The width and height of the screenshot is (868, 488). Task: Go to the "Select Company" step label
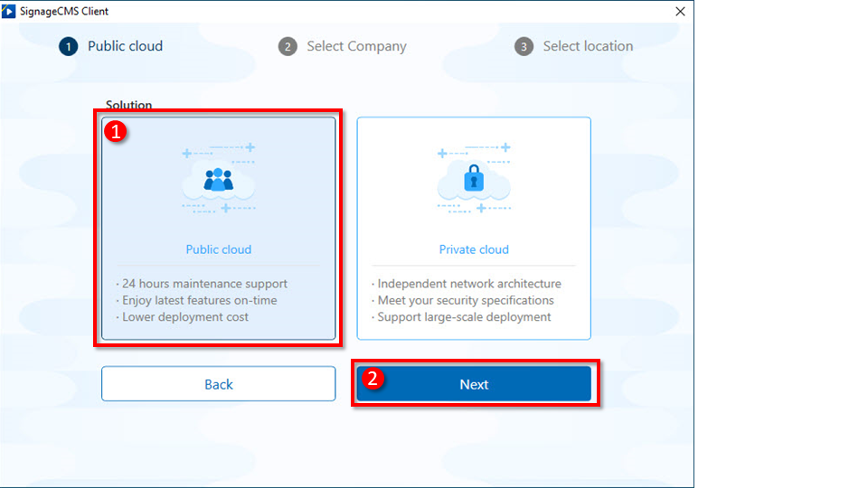(x=356, y=46)
